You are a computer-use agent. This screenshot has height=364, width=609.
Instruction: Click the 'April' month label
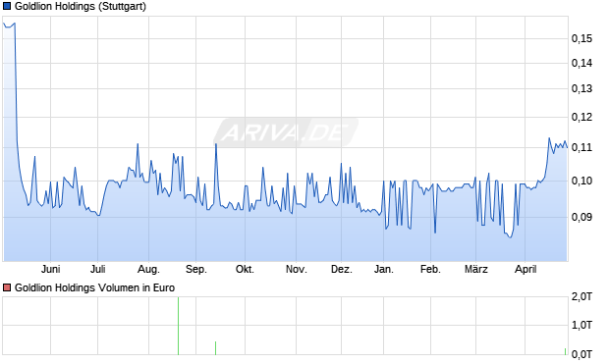pyautogui.click(x=526, y=269)
